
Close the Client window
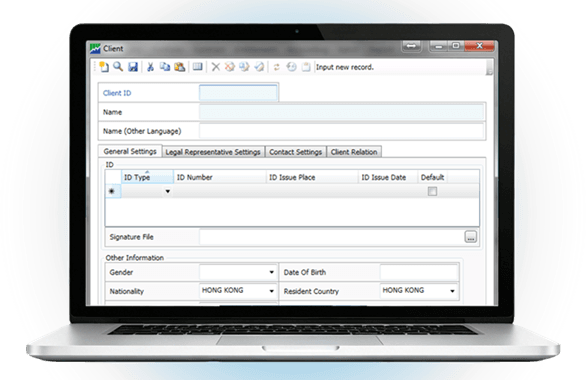coord(479,46)
